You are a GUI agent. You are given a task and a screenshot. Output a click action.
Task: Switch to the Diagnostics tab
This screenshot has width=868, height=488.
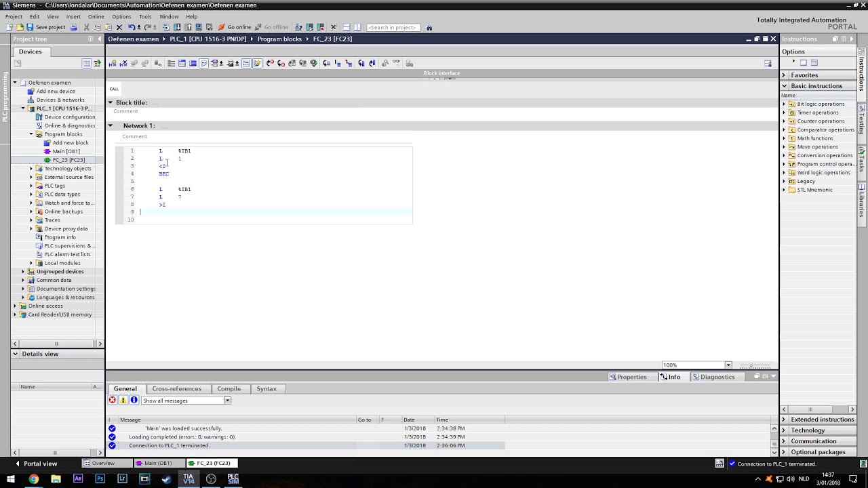tap(713, 377)
